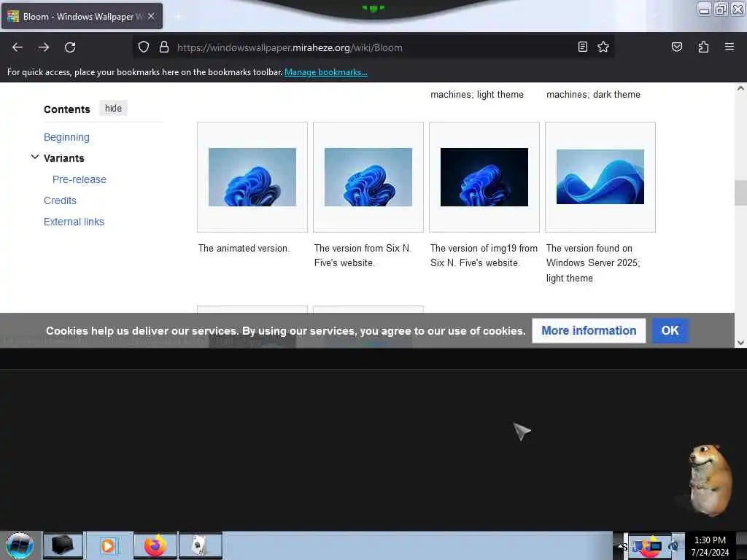747x560 pixels.
Task: Launch the media player from taskbar
Action: [x=109, y=545]
